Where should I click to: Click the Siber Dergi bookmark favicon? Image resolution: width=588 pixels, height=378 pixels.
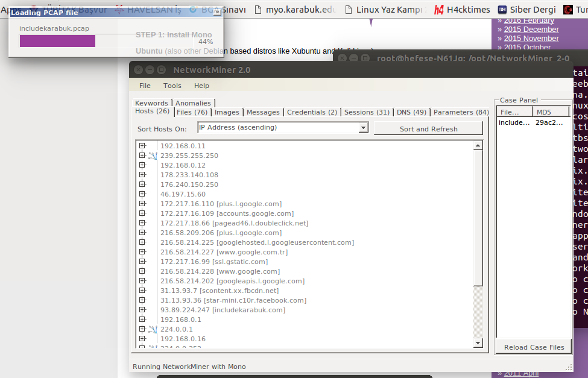click(x=502, y=10)
